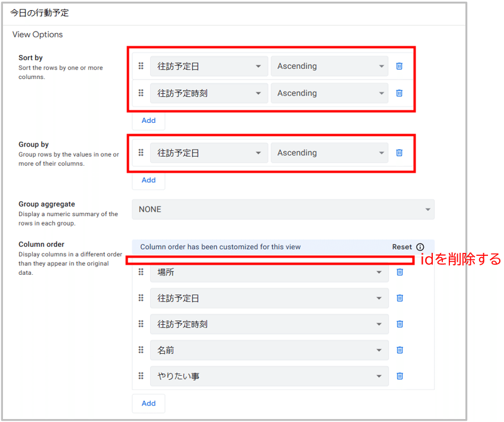Grab drag handle of Column order 往訪予定日 row
The image size is (504, 422).
click(x=141, y=298)
